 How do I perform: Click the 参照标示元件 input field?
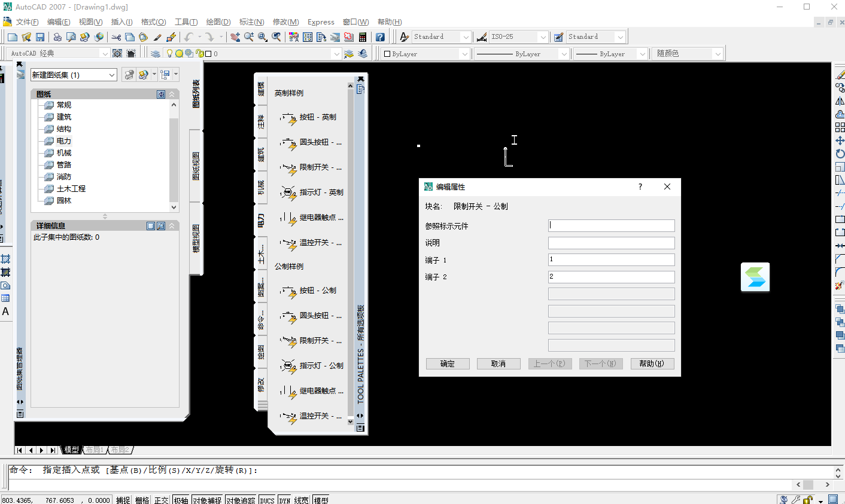(612, 225)
